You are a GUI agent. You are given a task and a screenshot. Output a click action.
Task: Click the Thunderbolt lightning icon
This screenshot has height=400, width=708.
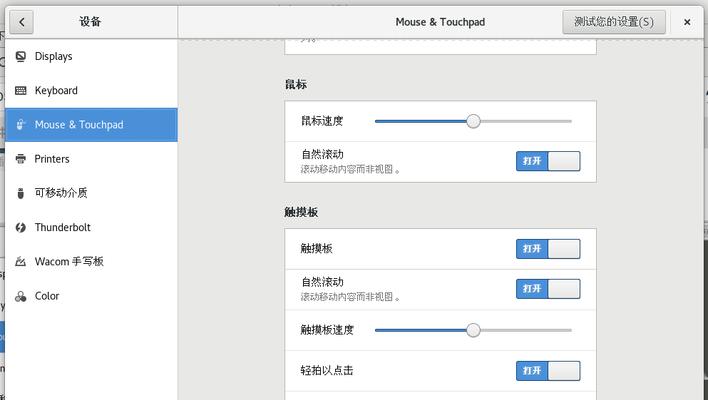[x=20, y=228]
